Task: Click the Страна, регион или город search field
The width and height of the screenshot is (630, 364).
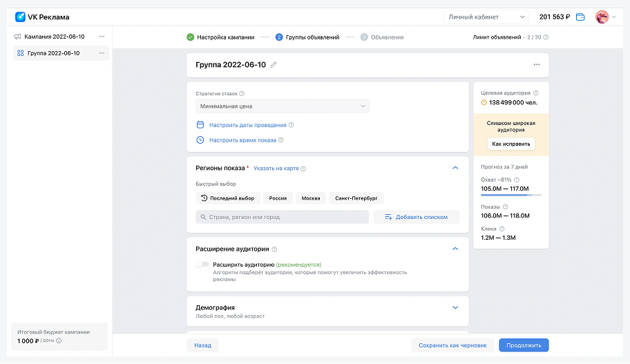Action: pyautogui.click(x=282, y=217)
